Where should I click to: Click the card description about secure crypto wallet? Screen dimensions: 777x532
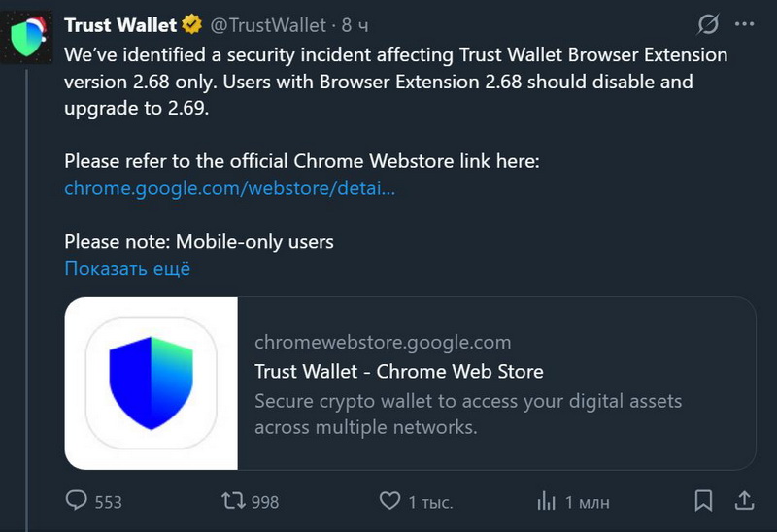(468, 414)
